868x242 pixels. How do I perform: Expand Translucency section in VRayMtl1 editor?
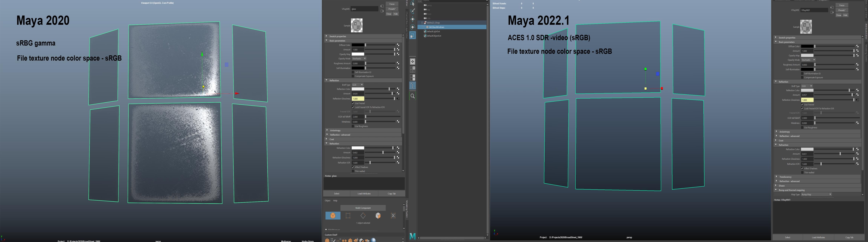[x=818, y=177]
